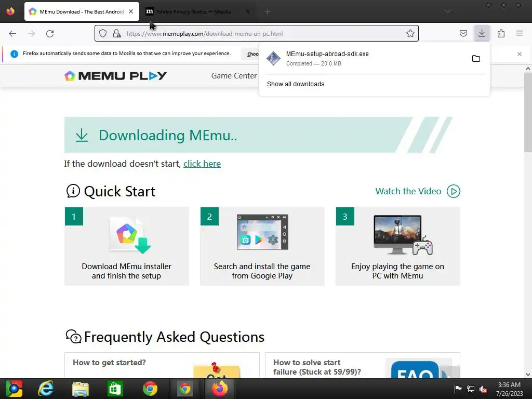Reload the current page
532x399 pixels.
pyautogui.click(x=50, y=34)
